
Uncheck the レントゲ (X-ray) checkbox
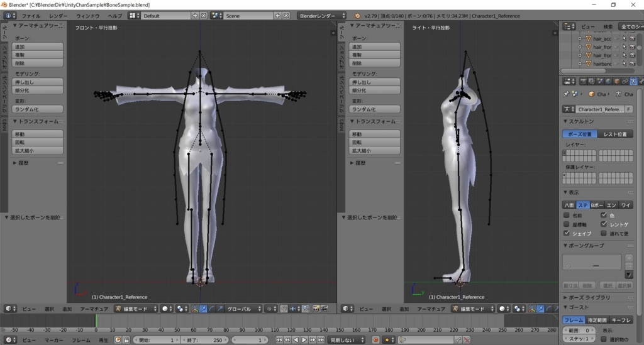point(603,224)
